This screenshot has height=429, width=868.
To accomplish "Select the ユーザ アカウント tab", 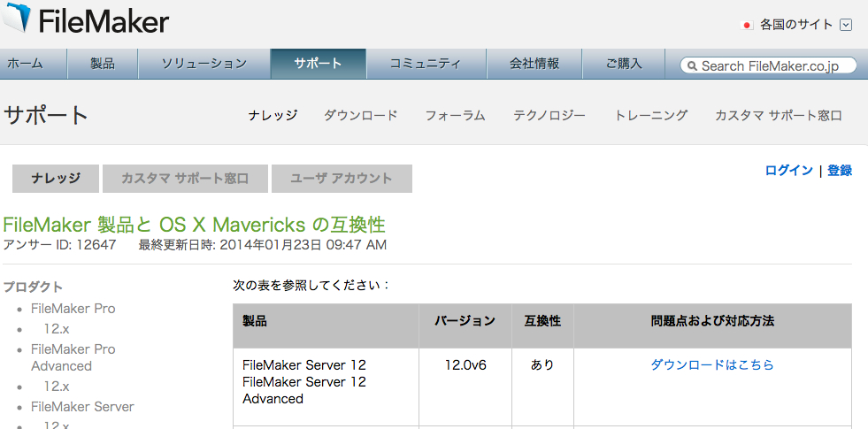I will (x=342, y=179).
